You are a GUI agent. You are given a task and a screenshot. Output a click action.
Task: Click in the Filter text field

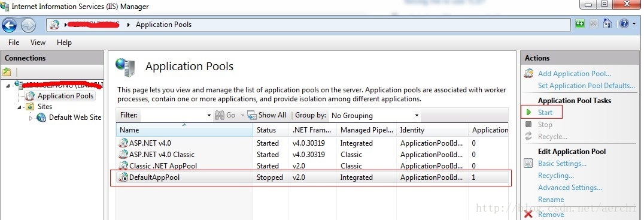point(174,116)
